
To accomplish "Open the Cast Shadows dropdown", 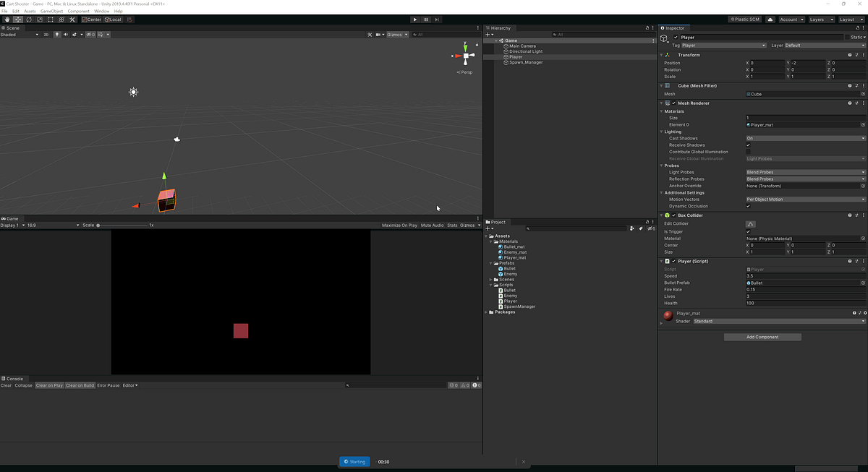I will (803, 137).
